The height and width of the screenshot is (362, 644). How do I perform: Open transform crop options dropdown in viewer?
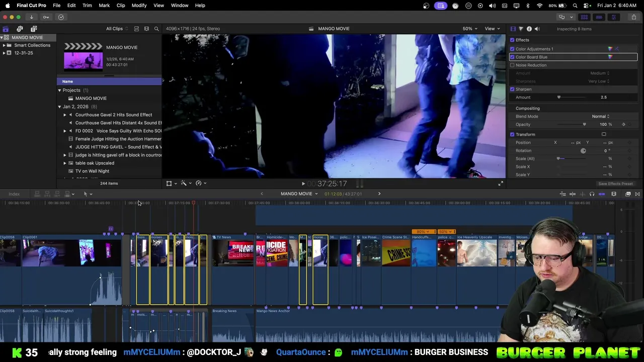click(x=172, y=184)
